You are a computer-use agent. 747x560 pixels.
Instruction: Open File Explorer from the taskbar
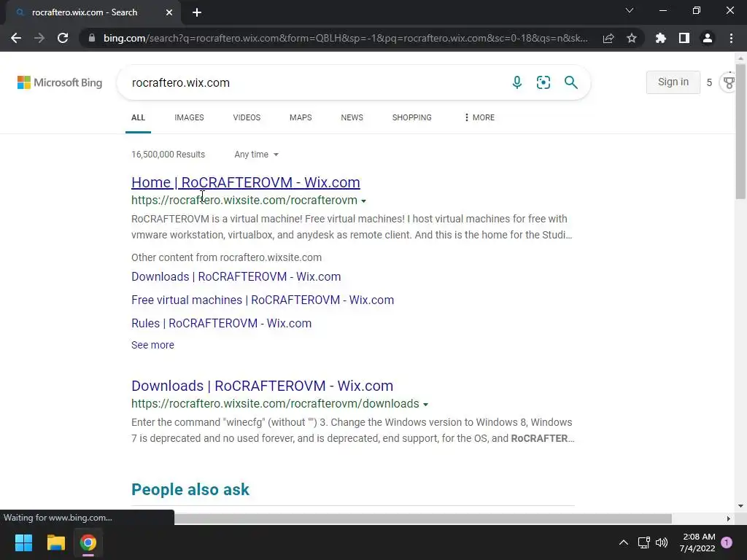[x=55, y=542]
